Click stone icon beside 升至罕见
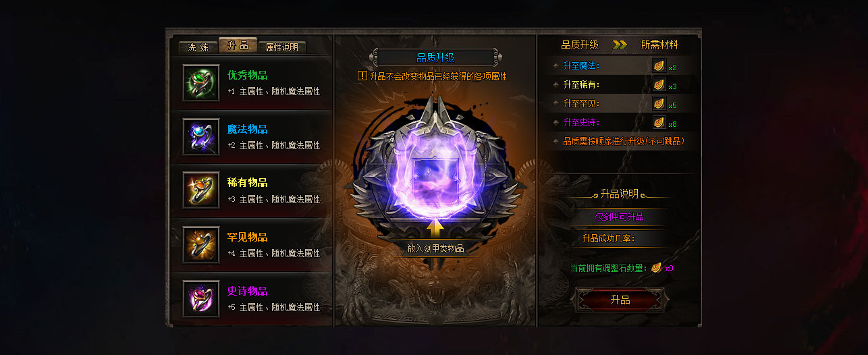The height and width of the screenshot is (355, 868). click(x=659, y=104)
